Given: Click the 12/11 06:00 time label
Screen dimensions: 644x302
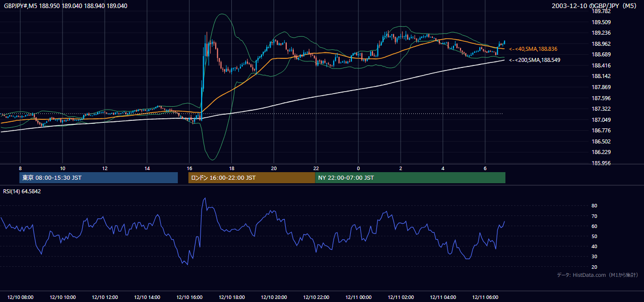Looking at the screenshot, I should [x=485, y=297].
